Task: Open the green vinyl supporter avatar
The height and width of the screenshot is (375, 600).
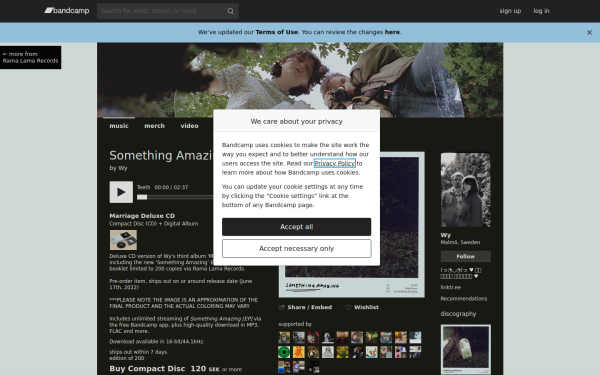Action: (x=284, y=352)
